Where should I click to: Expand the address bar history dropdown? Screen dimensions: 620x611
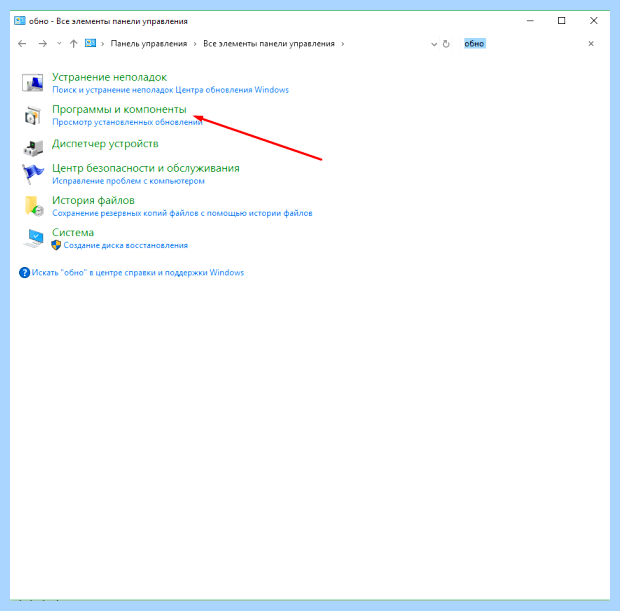434,44
